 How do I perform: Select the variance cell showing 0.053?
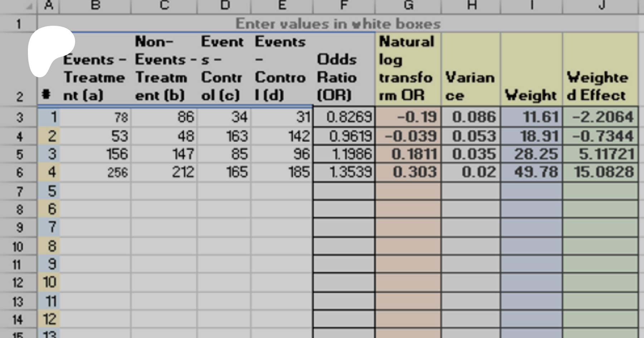click(x=470, y=136)
